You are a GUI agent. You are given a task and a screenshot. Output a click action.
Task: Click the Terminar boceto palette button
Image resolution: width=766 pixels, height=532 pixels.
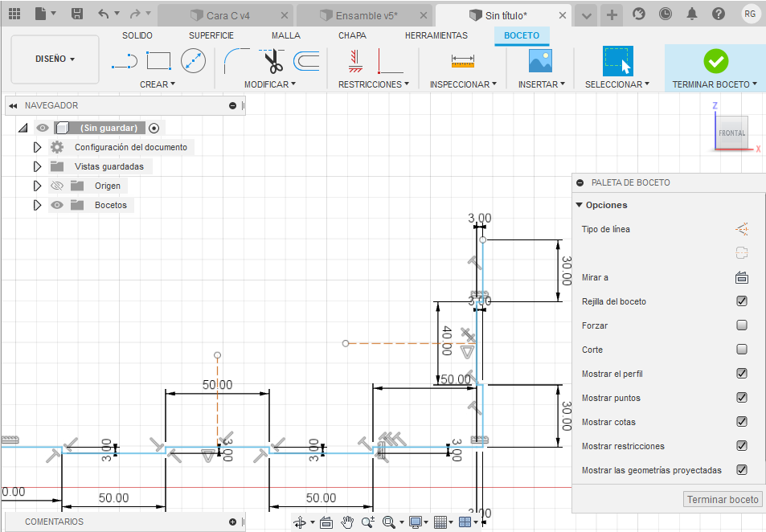(x=723, y=499)
